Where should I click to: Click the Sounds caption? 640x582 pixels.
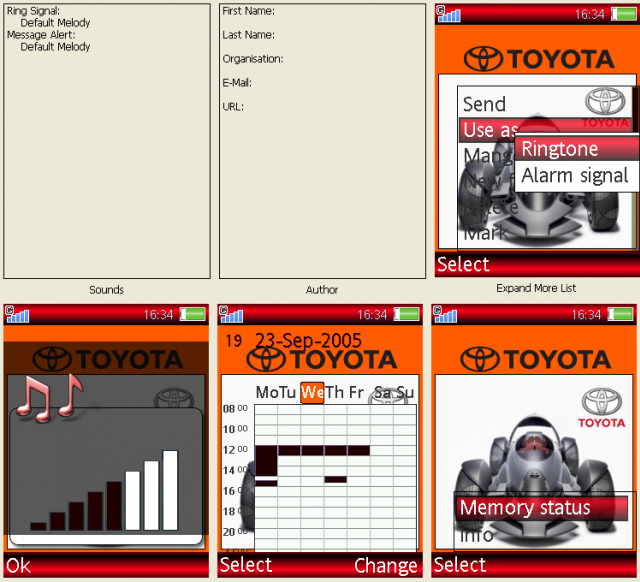107,290
